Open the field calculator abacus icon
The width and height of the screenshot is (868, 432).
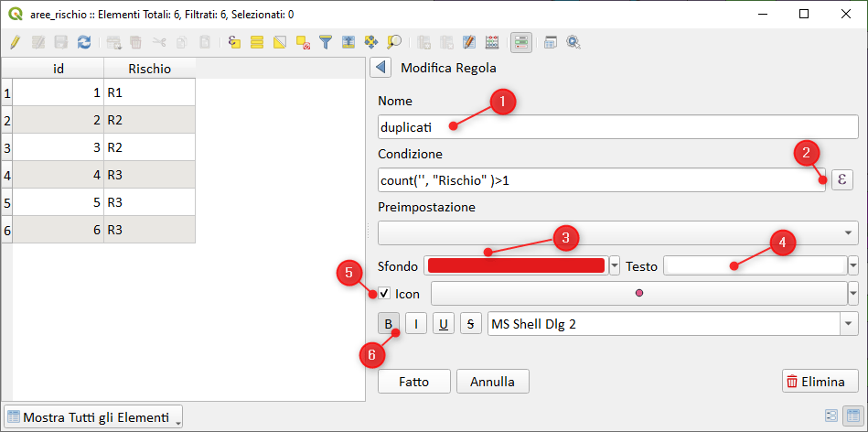click(491, 42)
